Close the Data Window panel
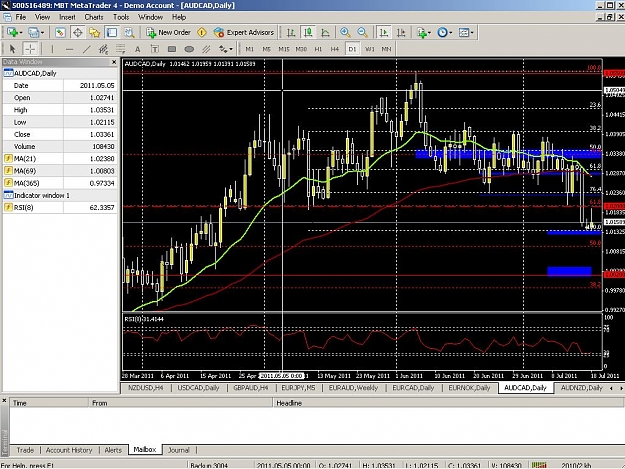Screen dimensions: 625x469 [x=114, y=62]
